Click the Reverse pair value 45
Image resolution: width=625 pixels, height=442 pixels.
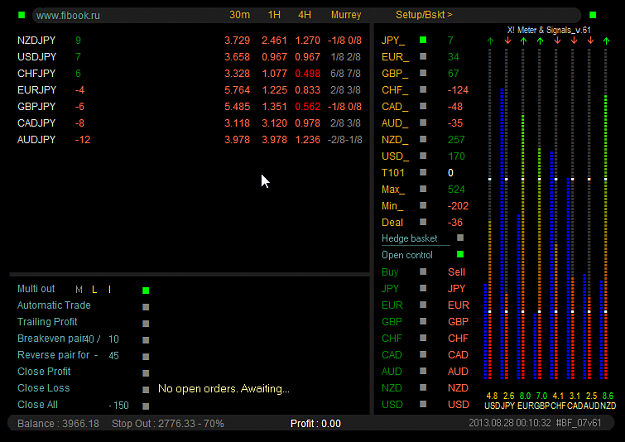114,356
